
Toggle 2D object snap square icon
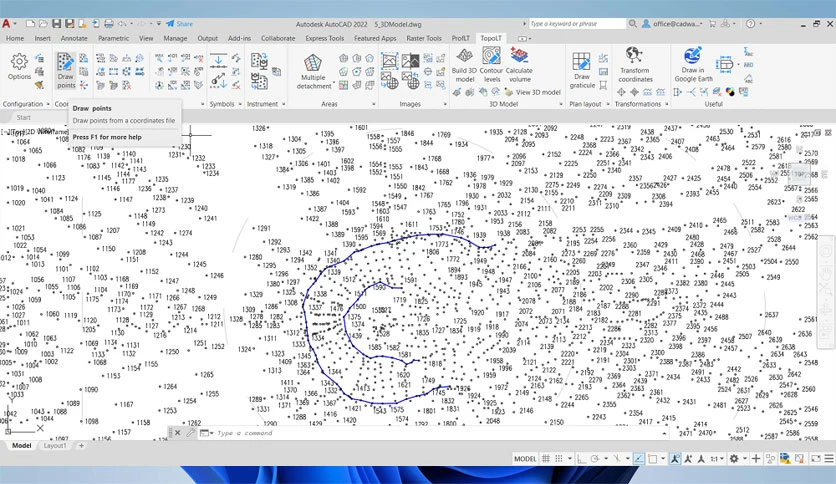click(x=652, y=458)
